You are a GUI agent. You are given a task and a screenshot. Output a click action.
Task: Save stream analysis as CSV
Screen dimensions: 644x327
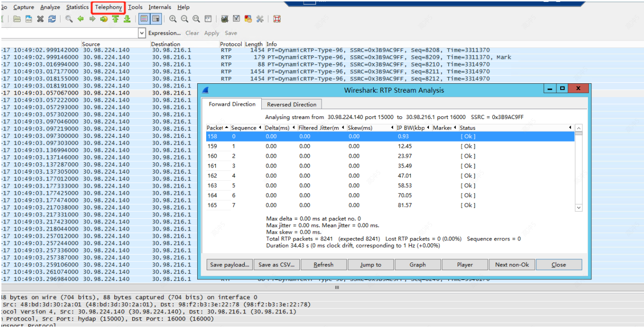(x=276, y=264)
